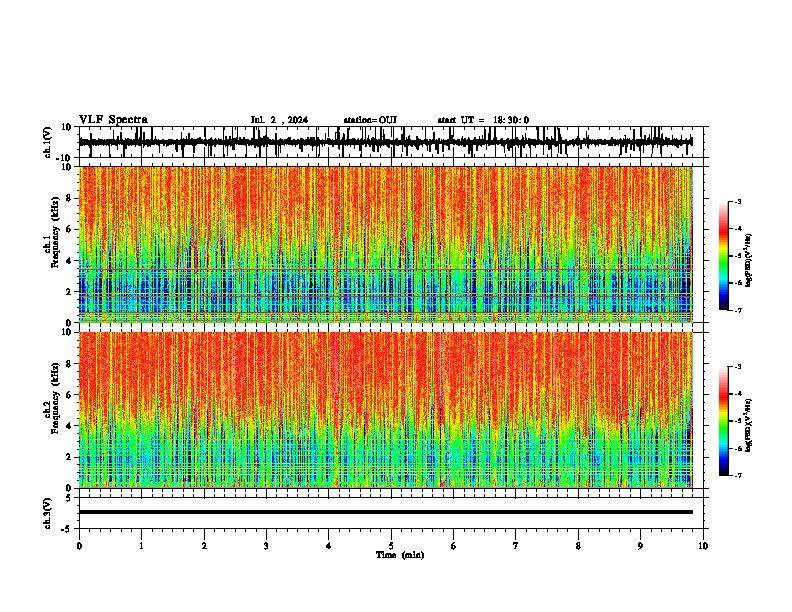Image resolution: width=792 pixels, height=612 pixels.
Task: Click the "6" kHz tick on ch.2 frequency axis
Action: point(70,394)
